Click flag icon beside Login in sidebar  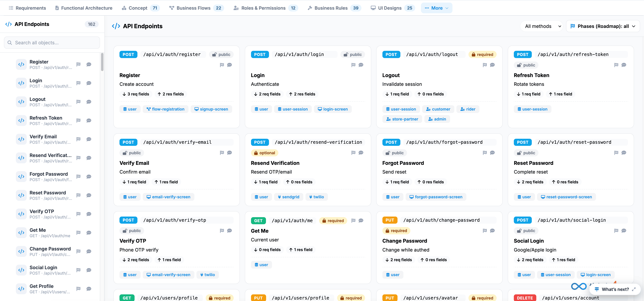point(79,83)
